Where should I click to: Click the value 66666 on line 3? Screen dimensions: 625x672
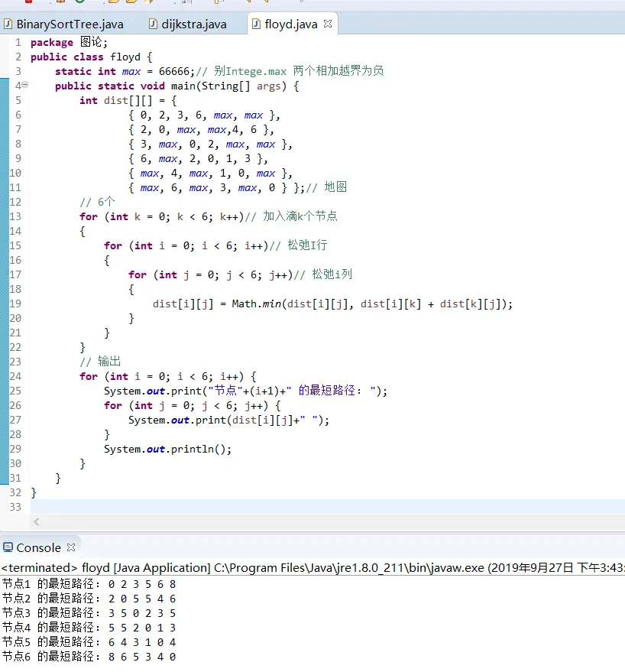[174, 71]
